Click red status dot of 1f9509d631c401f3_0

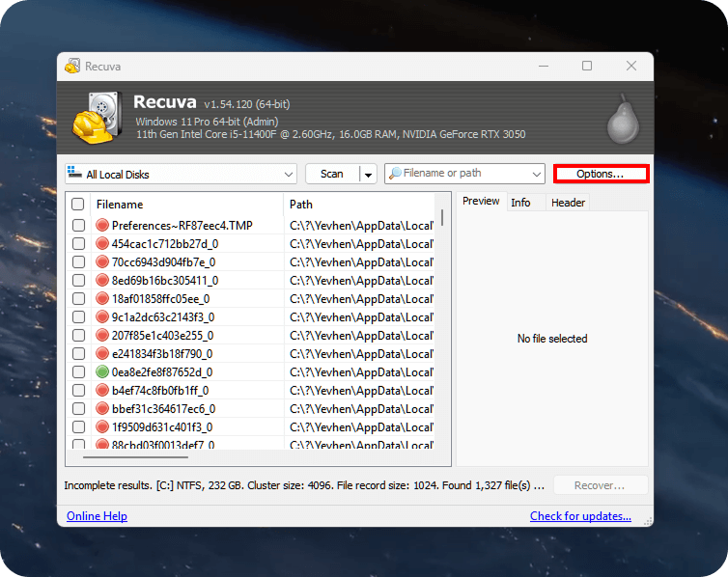(x=102, y=427)
